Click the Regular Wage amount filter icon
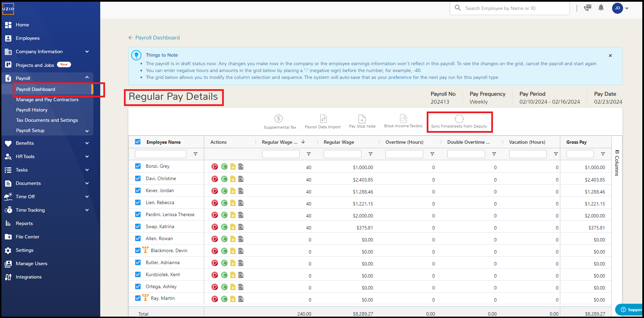This screenshot has height=318, width=644. (x=370, y=154)
